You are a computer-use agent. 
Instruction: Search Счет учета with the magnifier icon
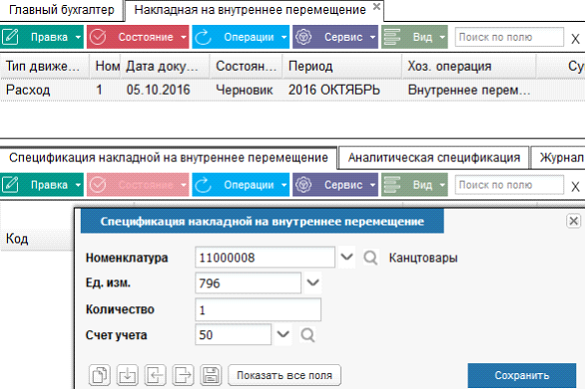point(307,335)
